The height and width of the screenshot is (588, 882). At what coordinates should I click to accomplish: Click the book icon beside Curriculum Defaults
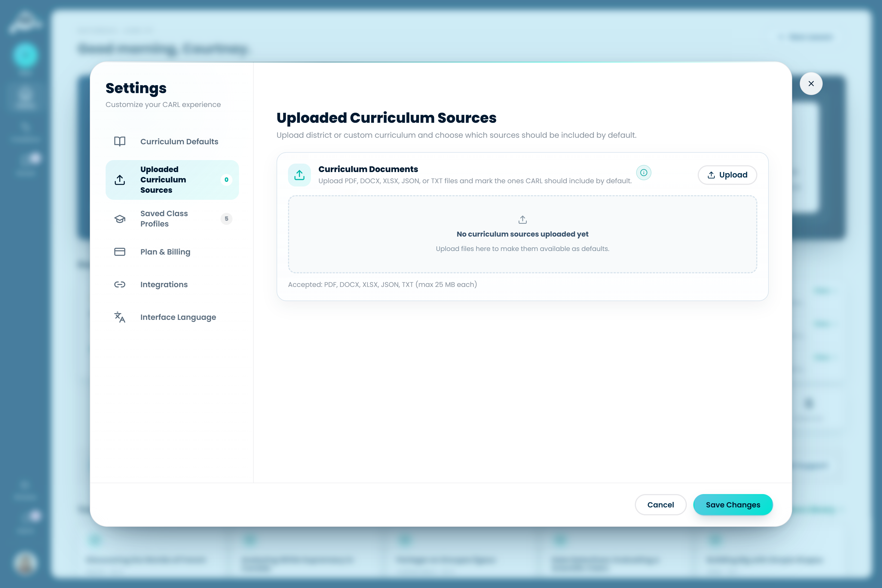120,141
